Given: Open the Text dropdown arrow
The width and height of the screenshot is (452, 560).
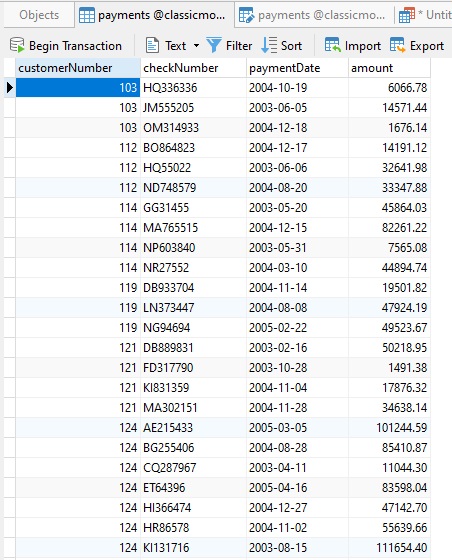Looking at the screenshot, I should 196,46.
